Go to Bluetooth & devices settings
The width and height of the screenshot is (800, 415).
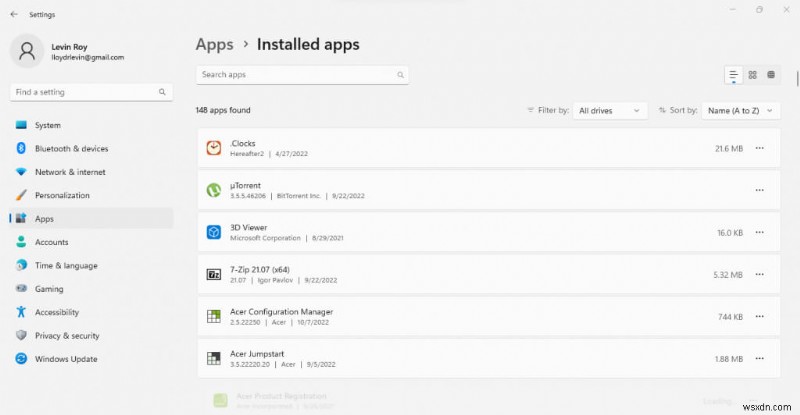tap(91, 149)
